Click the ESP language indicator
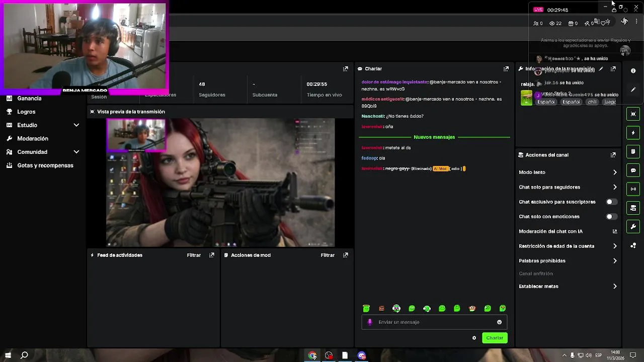644x362 pixels. pos(599,355)
